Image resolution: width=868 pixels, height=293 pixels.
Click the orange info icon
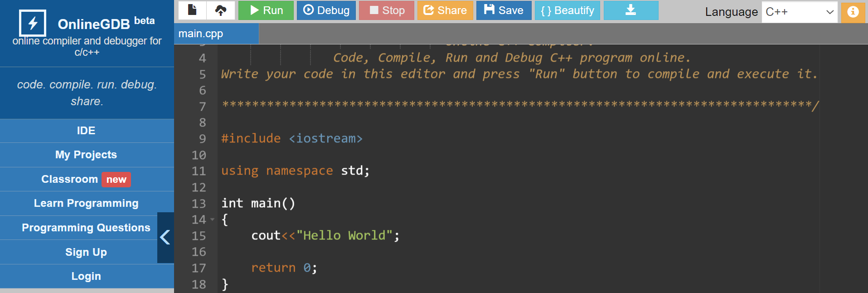(853, 12)
